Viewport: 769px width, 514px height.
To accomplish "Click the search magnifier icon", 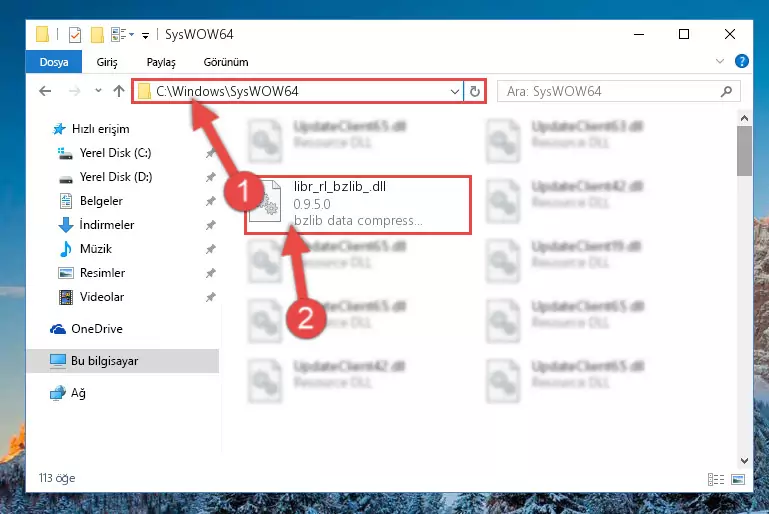I will 726,91.
